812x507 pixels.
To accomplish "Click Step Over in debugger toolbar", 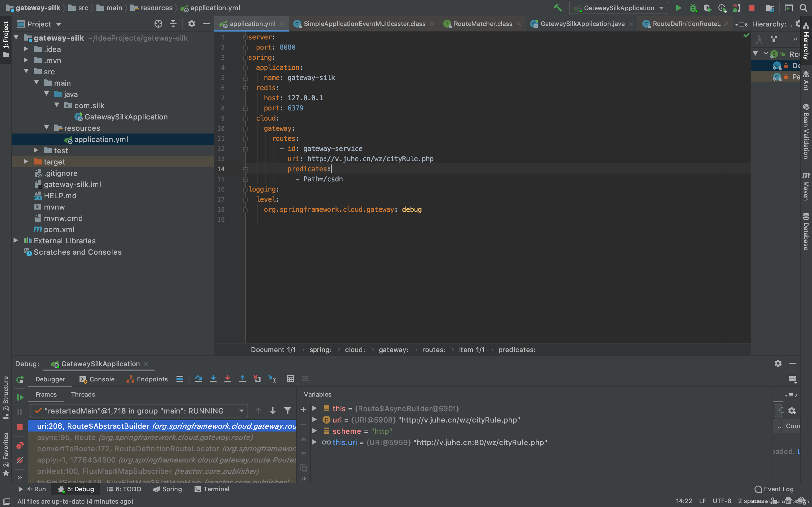I will coord(198,379).
